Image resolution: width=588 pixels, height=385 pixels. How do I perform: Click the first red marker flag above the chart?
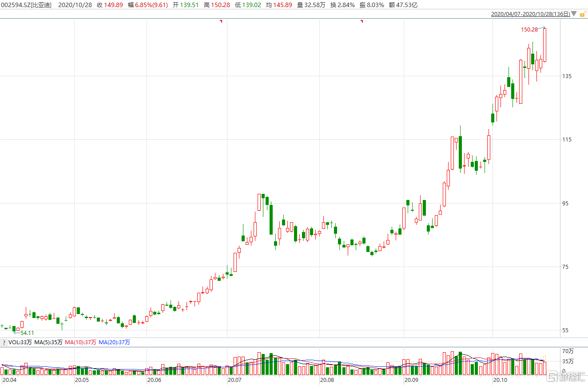point(221,21)
